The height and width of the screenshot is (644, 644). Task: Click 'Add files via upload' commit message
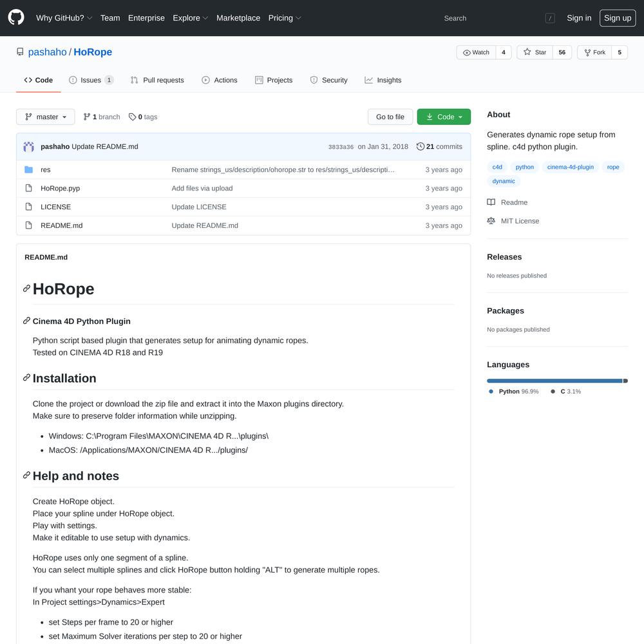[x=202, y=188]
